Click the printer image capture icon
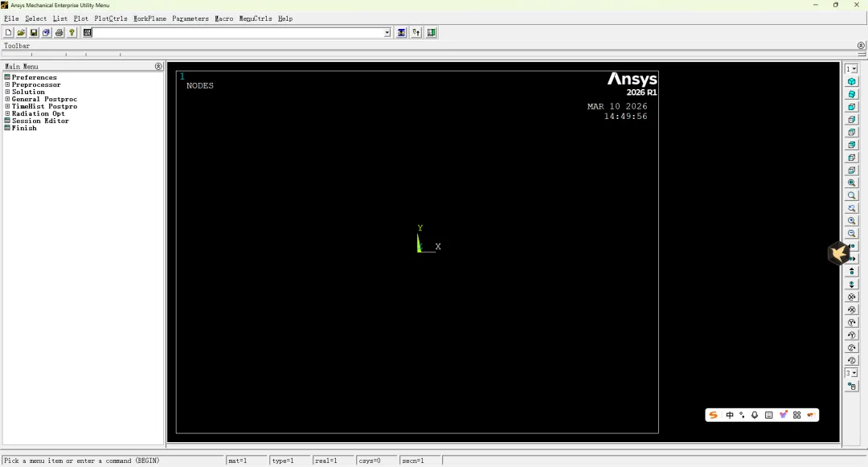The image size is (868, 467). coord(59,33)
